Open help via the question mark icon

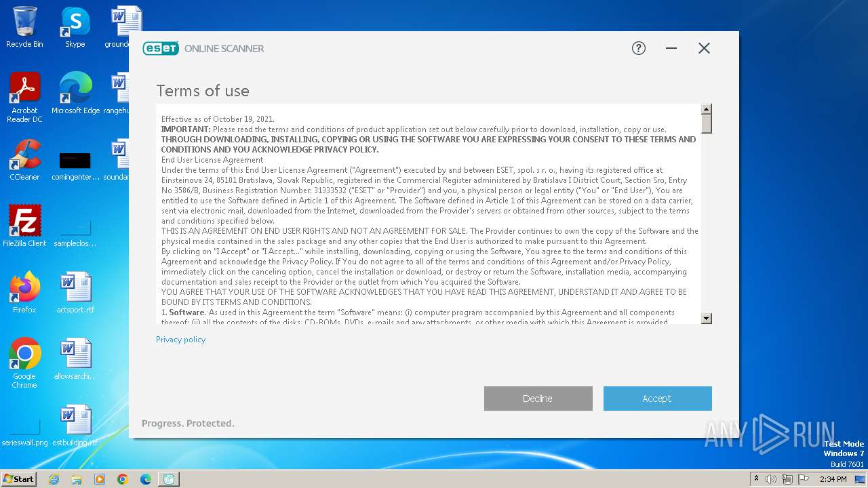639,48
